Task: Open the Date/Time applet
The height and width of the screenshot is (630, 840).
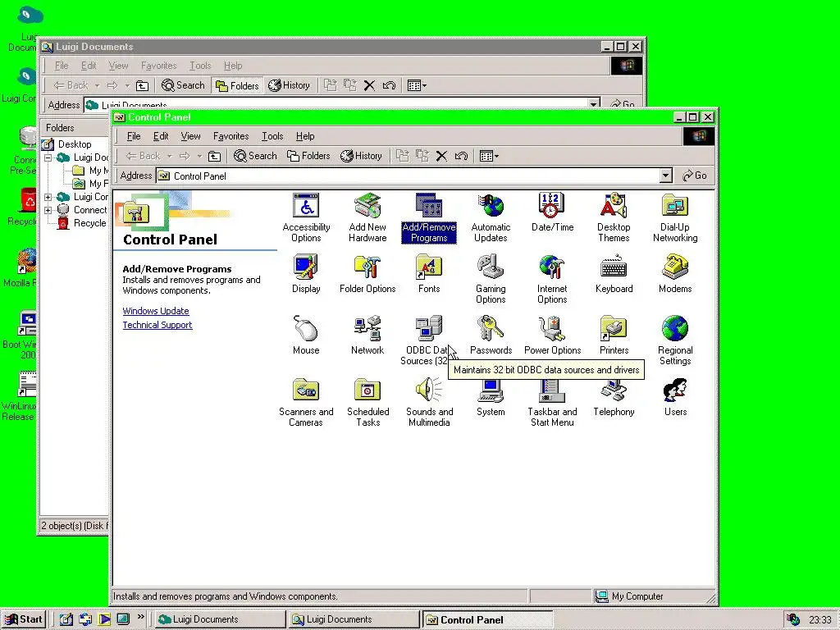Action: click(552, 212)
